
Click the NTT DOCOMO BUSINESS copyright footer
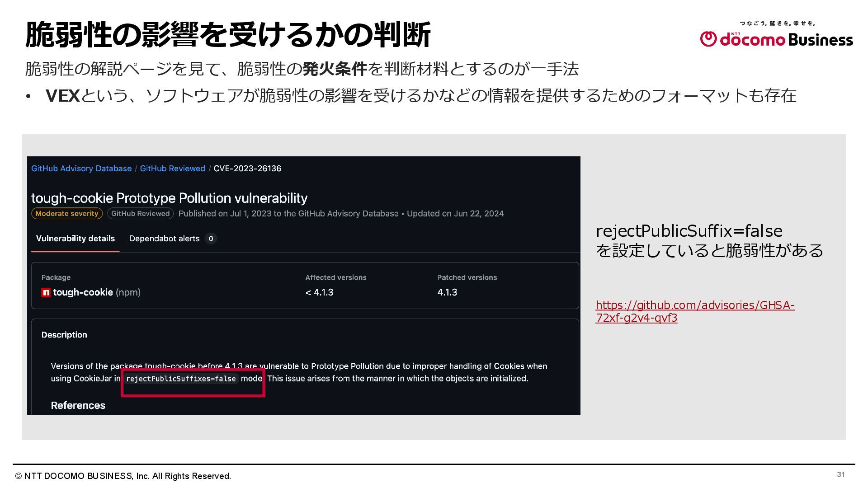(x=123, y=476)
